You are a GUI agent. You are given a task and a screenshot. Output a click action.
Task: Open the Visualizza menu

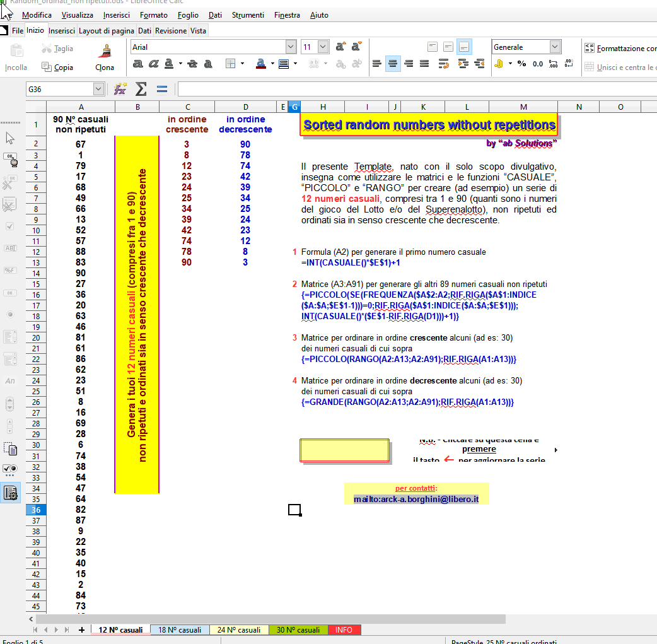[78, 15]
